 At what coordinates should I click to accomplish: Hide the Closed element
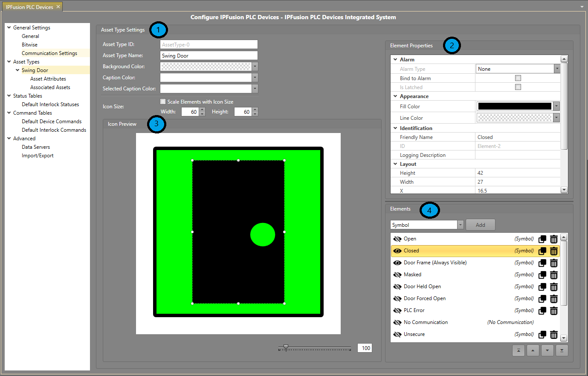click(x=397, y=251)
